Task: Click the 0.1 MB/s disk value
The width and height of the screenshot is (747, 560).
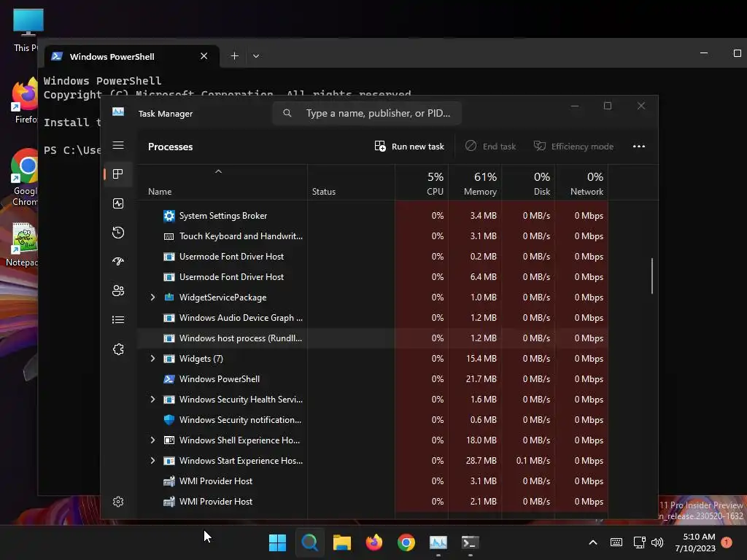Action: [x=533, y=461]
